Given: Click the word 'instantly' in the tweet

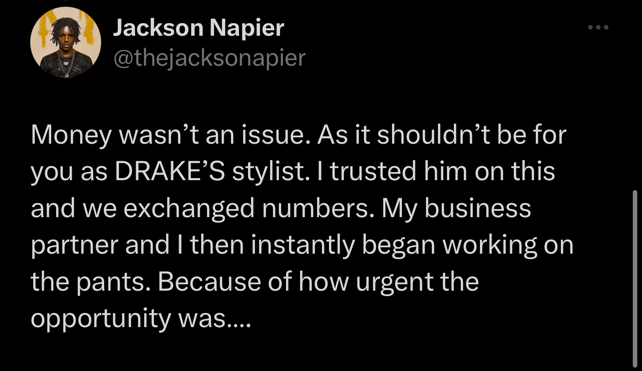Looking at the screenshot, I should pyautogui.click(x=303, y=246).
